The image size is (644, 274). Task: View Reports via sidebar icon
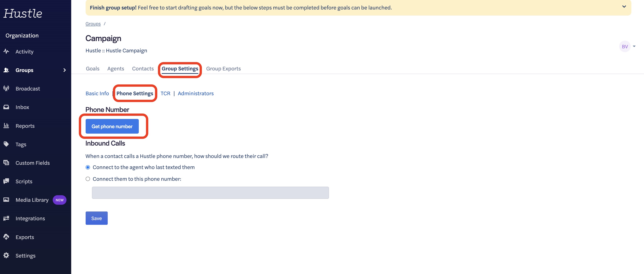pyautogui.click(x=6, y=126)
